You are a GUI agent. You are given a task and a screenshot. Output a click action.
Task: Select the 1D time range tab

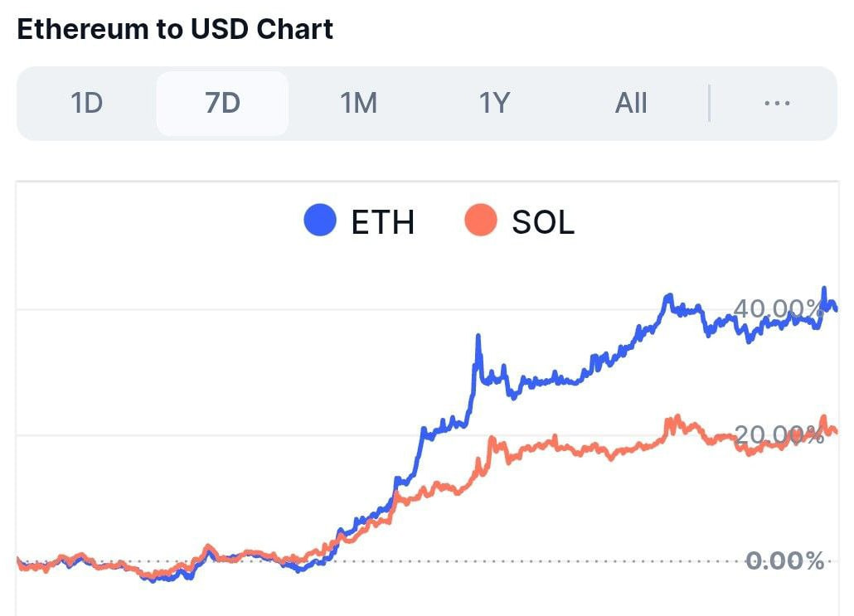[x=86, y=103]
